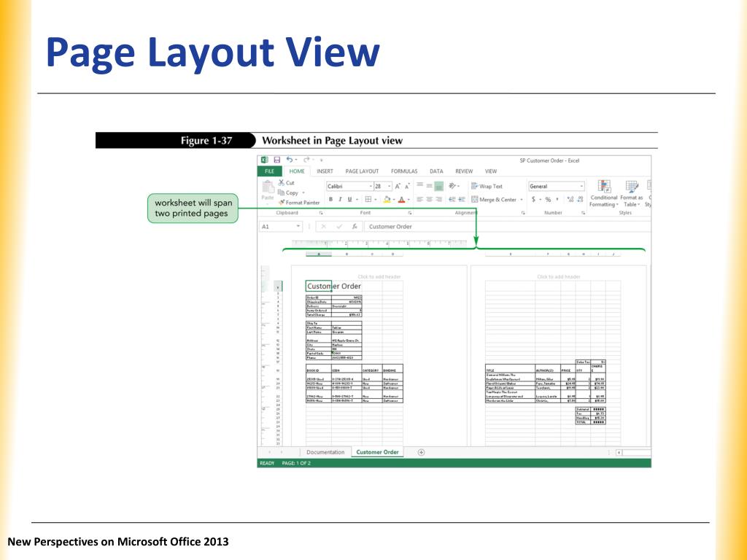This screenshot has height=560, width=747.
Task: Apply Percent Style format
Action: 548,200
